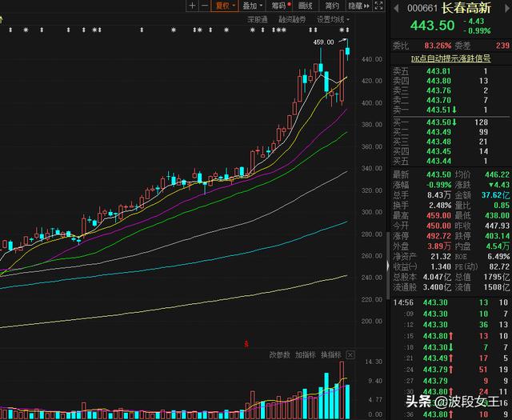
Task: Click the 卖三 price 443.76
Action: coord(438,90)
